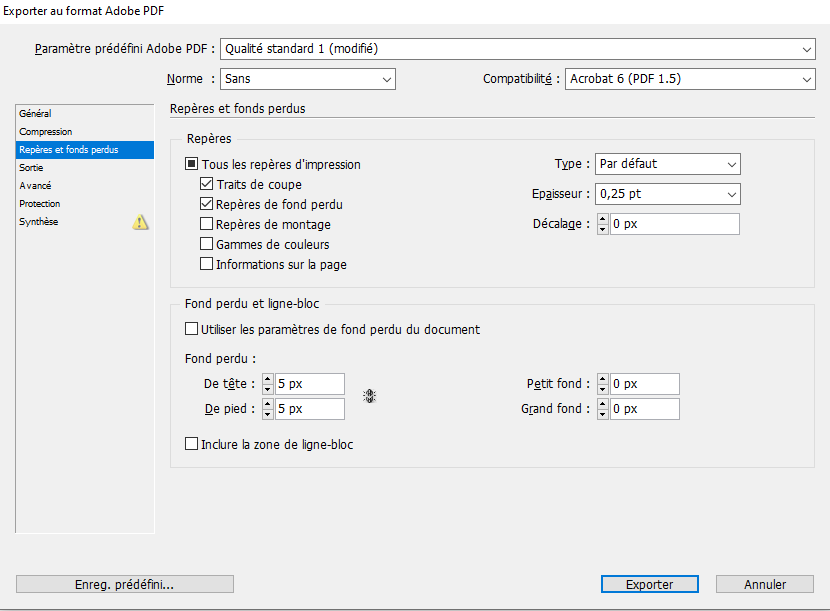The width and height of the screenshot is (830, 611).
Task: Toggle the Traits de coupe checkbox
Action: [207, 185]
